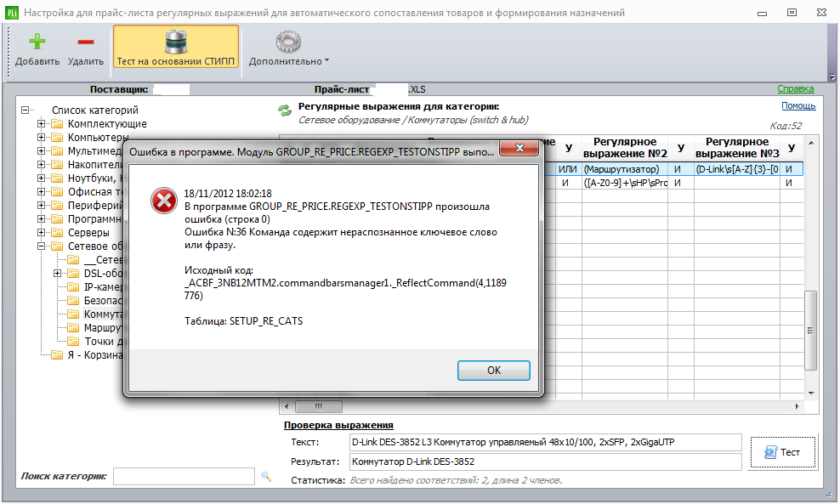Click the Маршру folder icon
Viewport: 840px width, 504px height.
[x=73, y=328]
